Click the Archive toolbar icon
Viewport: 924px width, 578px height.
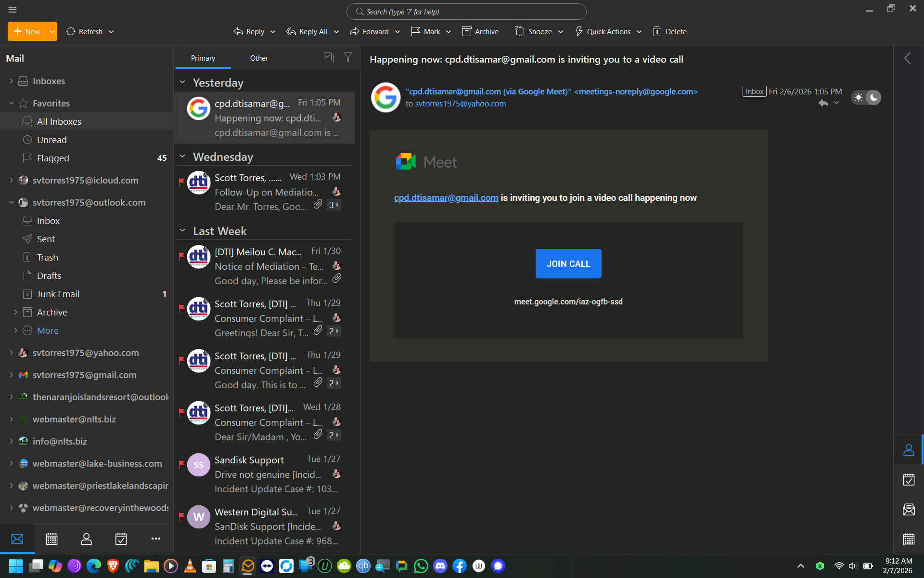coord(466,31)
